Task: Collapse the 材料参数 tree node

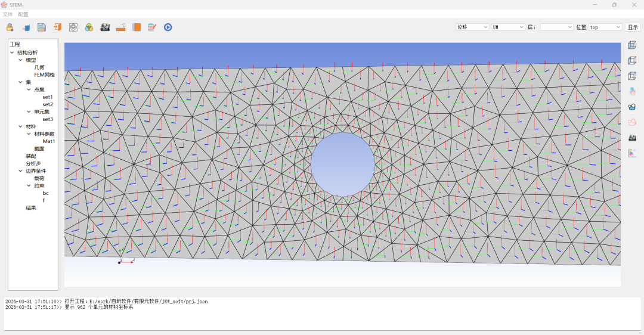Action: (x=29, y=134)
